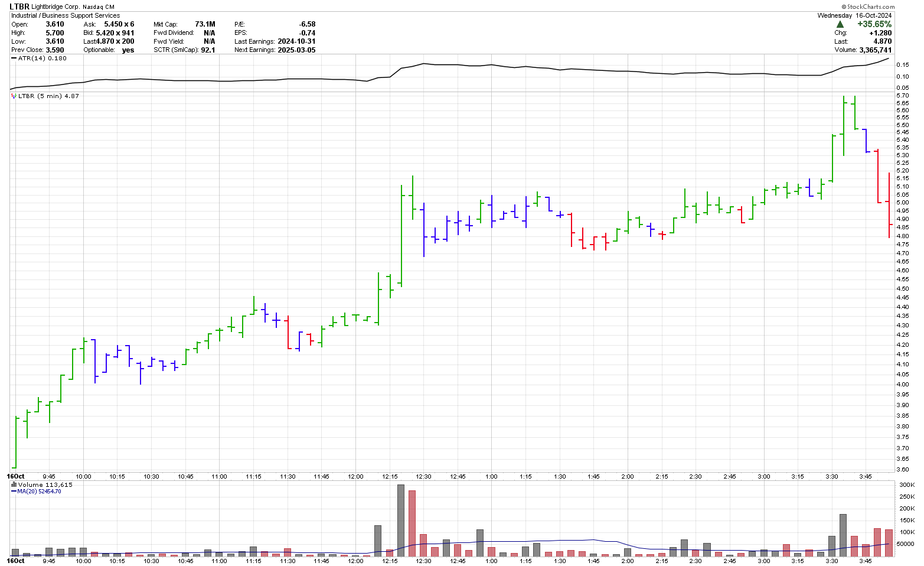
Task: Click the 5.00 price axis label
Action: click(x=902, y=203)
